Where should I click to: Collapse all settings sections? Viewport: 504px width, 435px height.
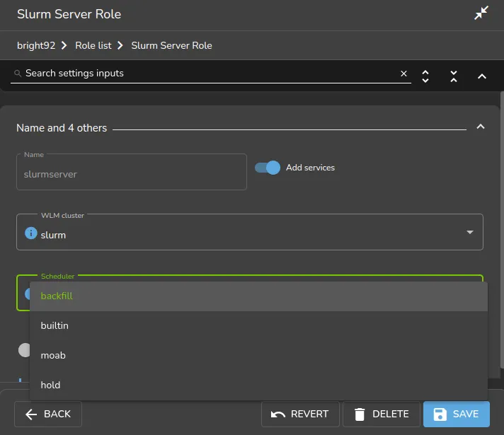454,76
